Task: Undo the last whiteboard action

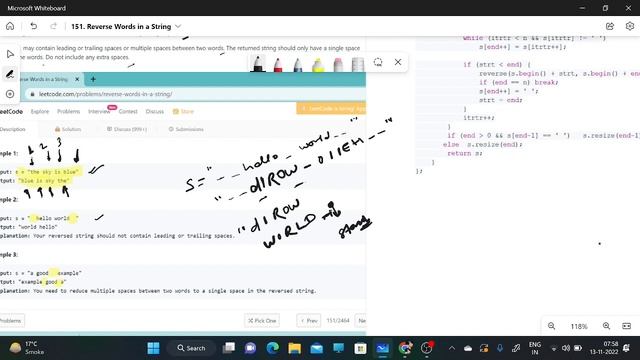Action: click(33, 26)
